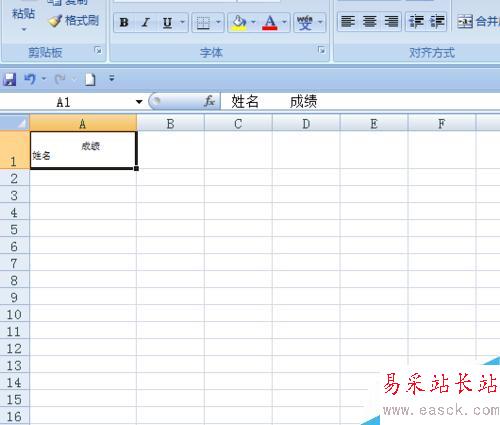Apply red font color

tap(270, 23)
